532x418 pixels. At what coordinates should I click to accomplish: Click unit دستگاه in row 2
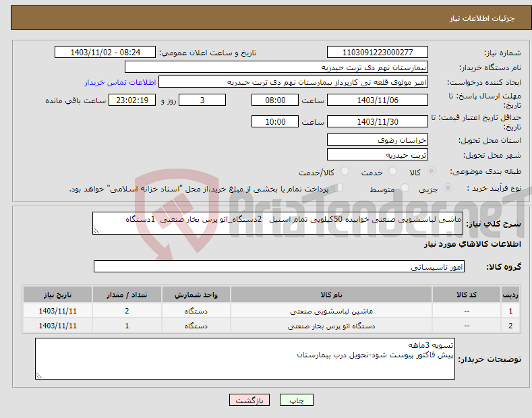pos(196,326)
